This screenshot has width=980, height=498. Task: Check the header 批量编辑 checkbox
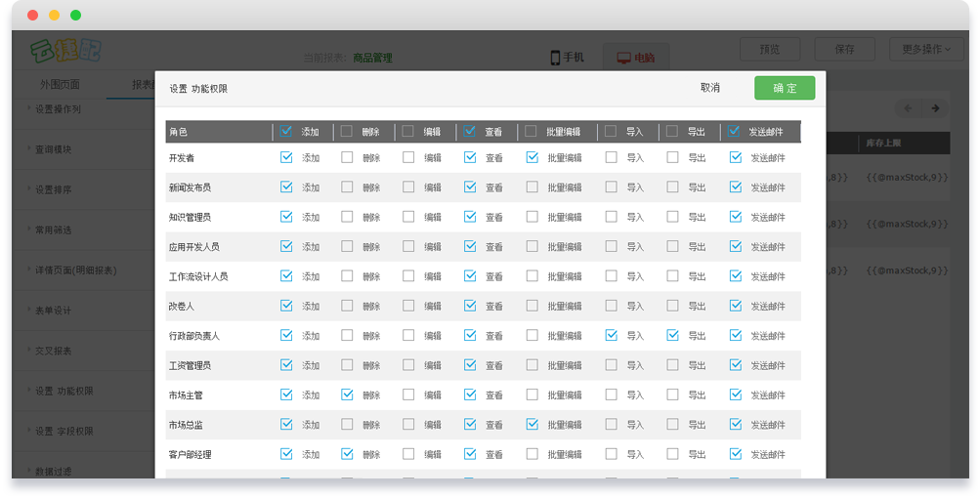(x=531, y=131)
